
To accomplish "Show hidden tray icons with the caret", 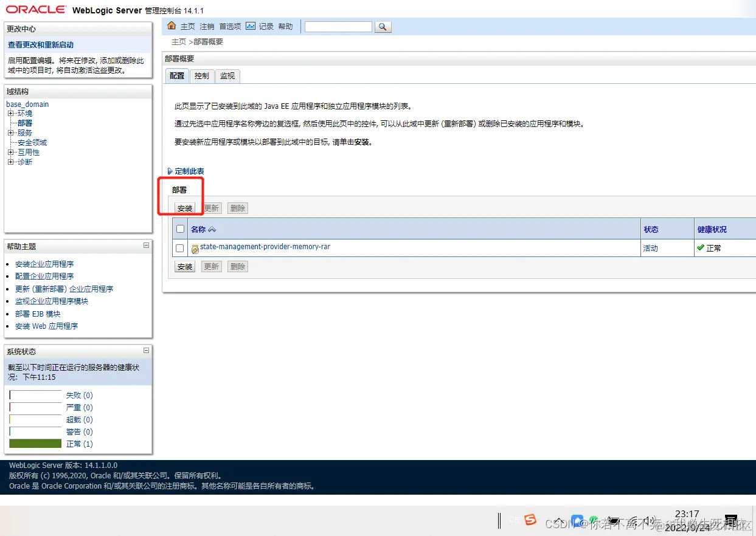I will tap(560, 521).
